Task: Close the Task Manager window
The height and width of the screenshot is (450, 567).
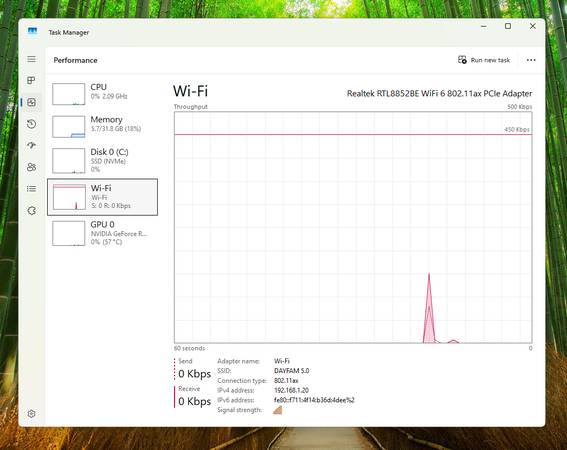Action: pyautogui.click(x=533, y=26)
